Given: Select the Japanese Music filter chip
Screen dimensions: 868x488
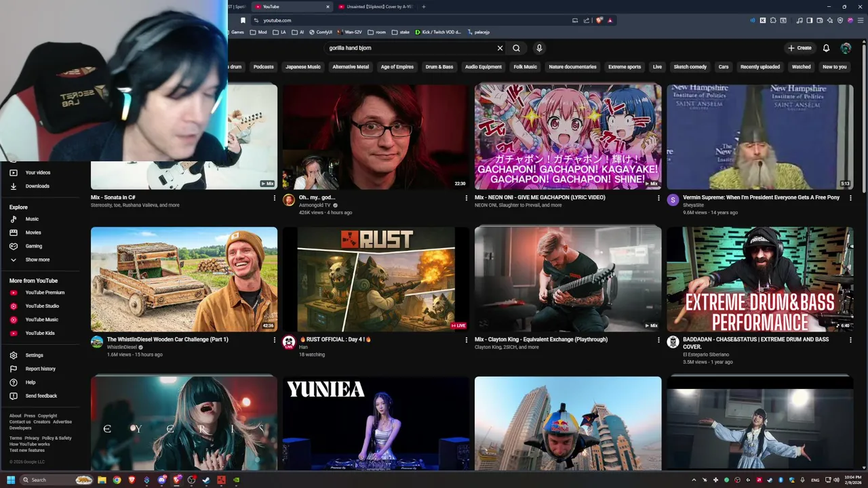Looking at the screenshot, I should pyautogui.click(x=303, y=67).
